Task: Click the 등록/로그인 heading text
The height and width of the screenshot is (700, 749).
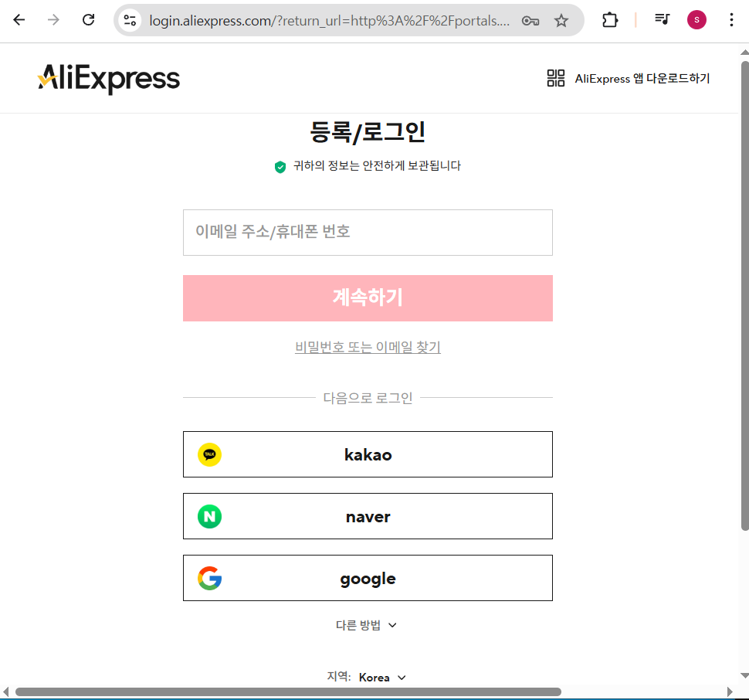Action: (368, 132)
